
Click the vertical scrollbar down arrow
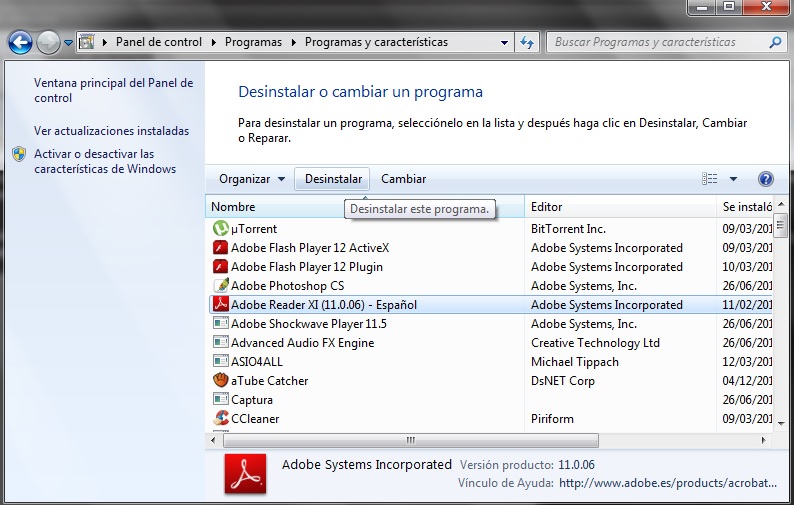click(780, 423)
